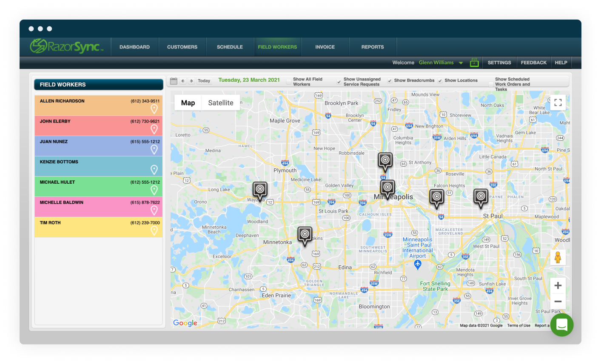Click the Google logo on the map
This screenshot has height=364, width=601.
point(185,323)
